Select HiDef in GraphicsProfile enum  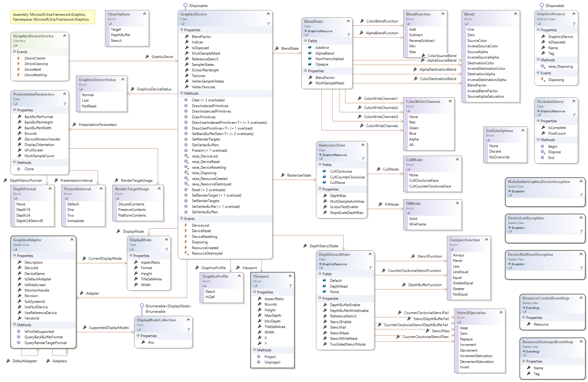tap(210, 297)
